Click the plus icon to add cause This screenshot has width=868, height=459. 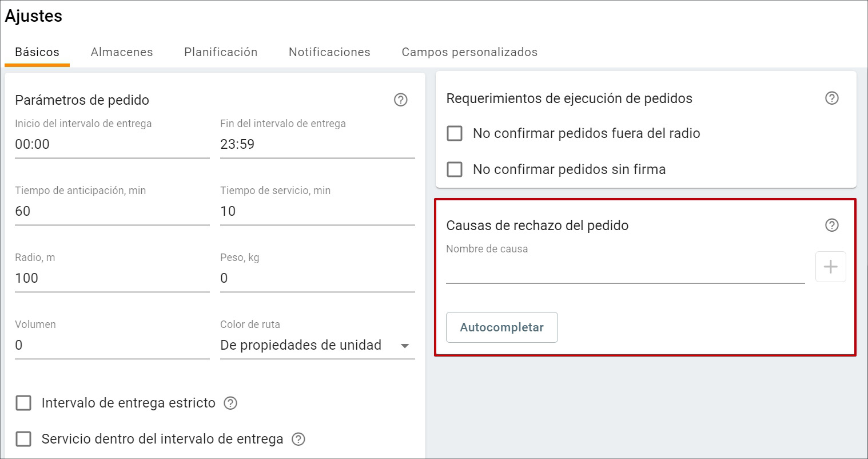(x=830, y=267)
